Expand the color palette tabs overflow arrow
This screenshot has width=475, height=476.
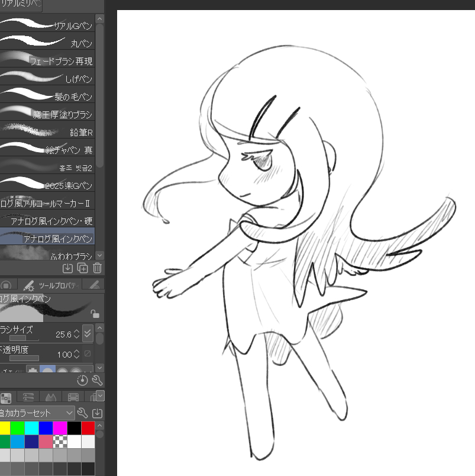click(x=100, y=395)
